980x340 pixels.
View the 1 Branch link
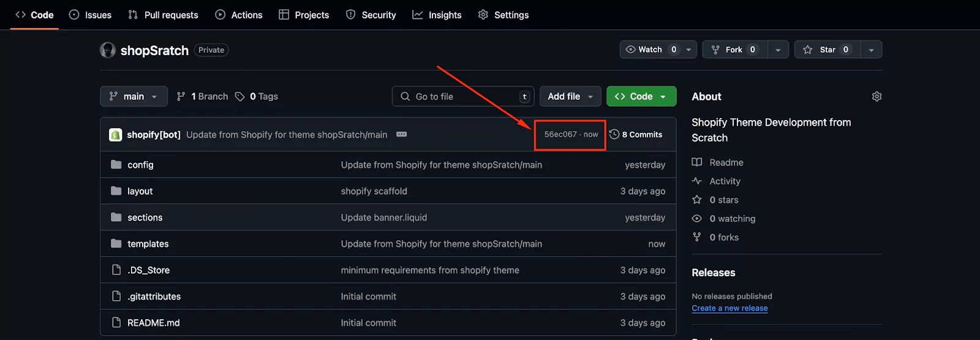click(x=202, y=96)
